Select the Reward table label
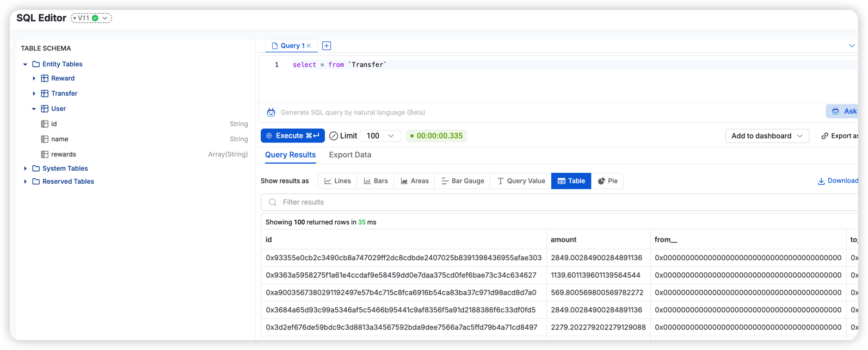Screen dimensions: 868x350 point(63,78)
